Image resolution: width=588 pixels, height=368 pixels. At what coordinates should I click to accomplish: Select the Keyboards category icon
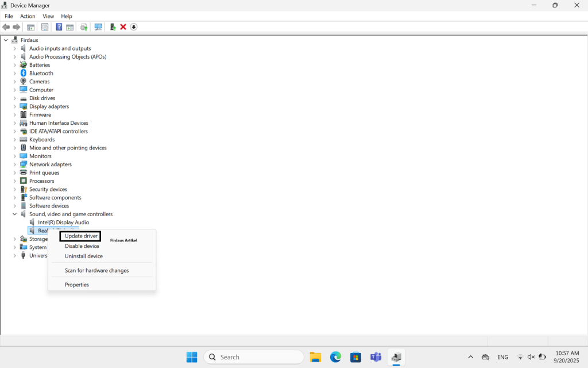23,139
